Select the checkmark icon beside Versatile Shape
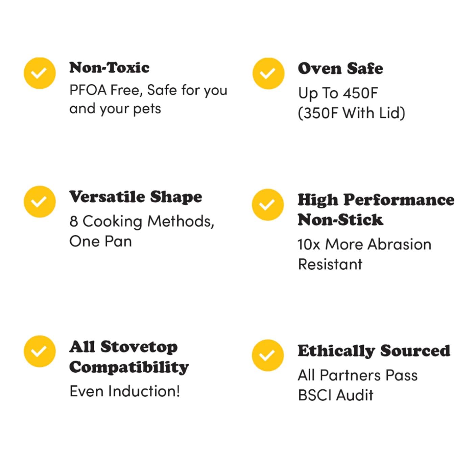 point(40,202)
